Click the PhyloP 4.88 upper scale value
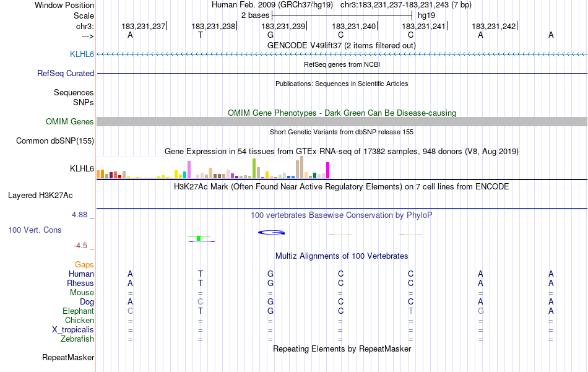Screen dimensions: 588x372 79,215
